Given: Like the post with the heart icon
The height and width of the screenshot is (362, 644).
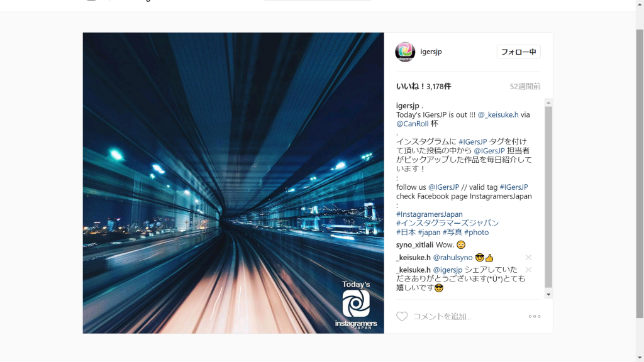Looking at the screenshot, I should point(402,316).
